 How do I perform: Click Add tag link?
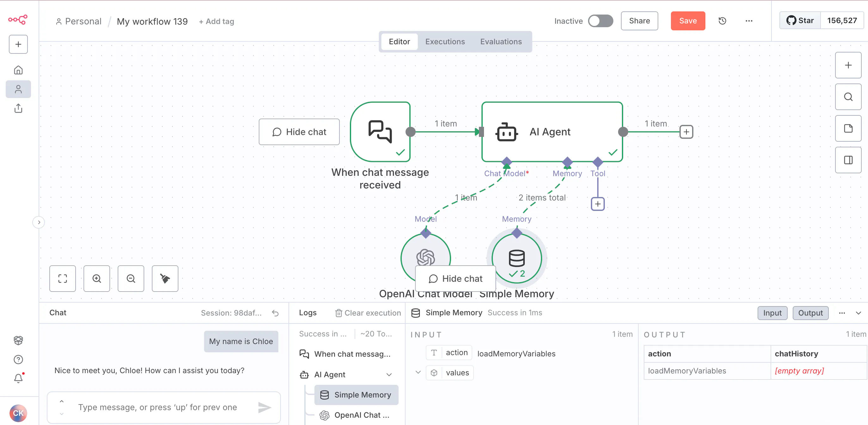pos(216,21)
